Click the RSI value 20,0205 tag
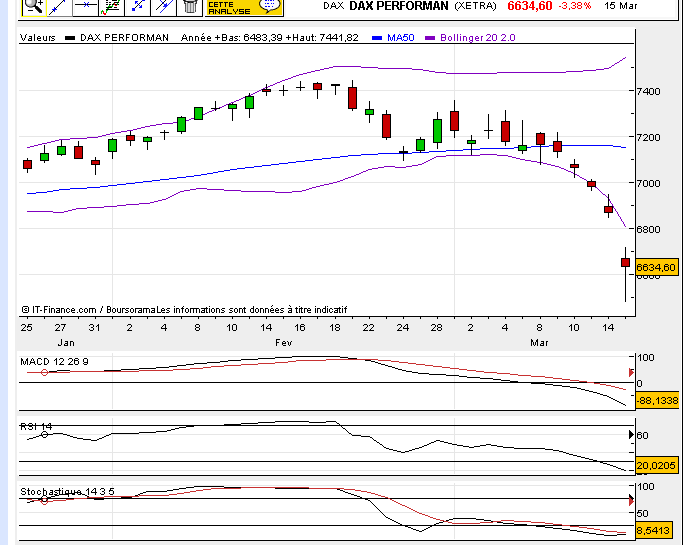Viewport: 690px width, 545px height. click(656, 465)
